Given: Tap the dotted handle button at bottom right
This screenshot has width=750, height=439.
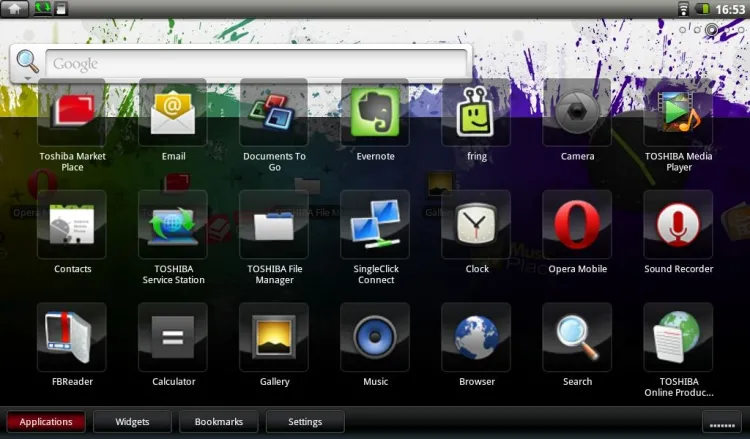Looking at the screenshot, I should [x=722, y=422].
